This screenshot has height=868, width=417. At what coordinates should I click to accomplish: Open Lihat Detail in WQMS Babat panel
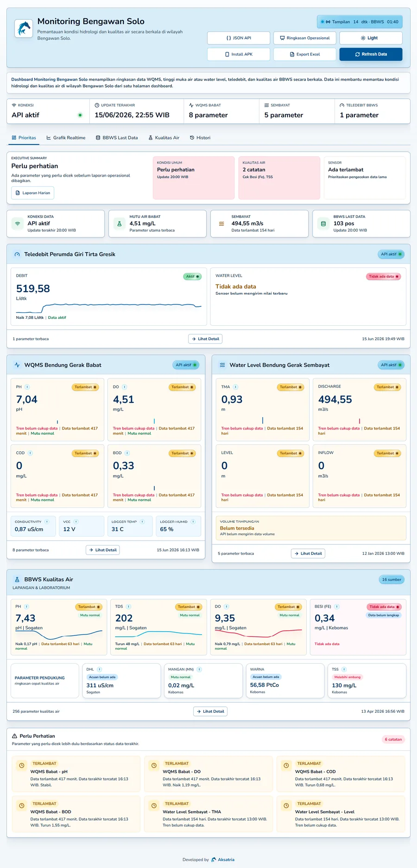(103, 550)
